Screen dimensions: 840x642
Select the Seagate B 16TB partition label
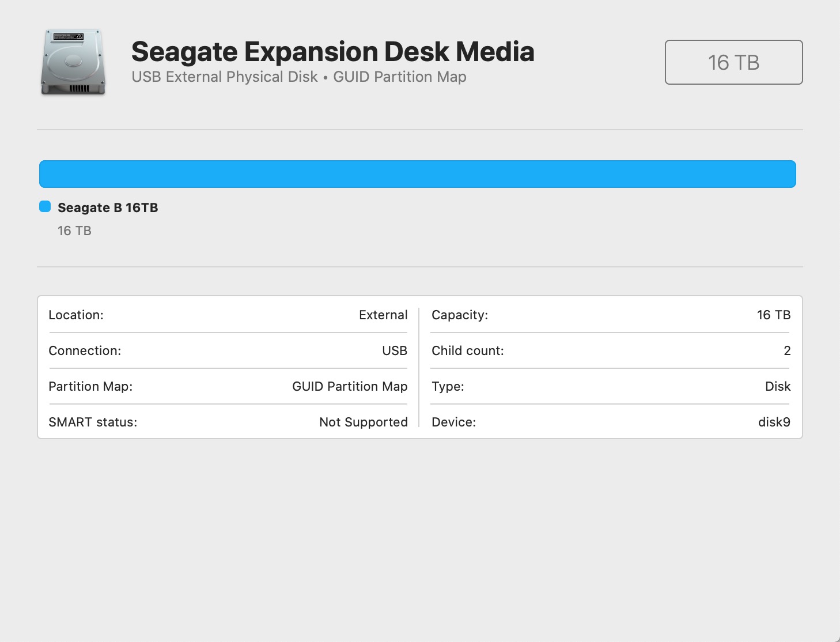click(x=108, y=207)
